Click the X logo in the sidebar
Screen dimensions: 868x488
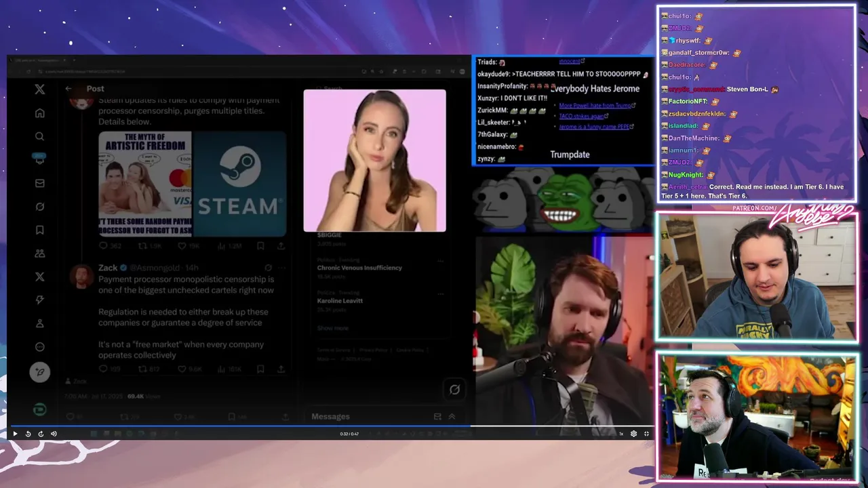[40, 89]
